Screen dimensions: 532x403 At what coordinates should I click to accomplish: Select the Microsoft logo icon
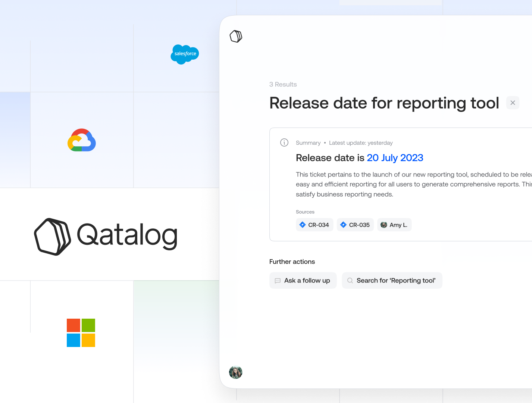(81, 333)
